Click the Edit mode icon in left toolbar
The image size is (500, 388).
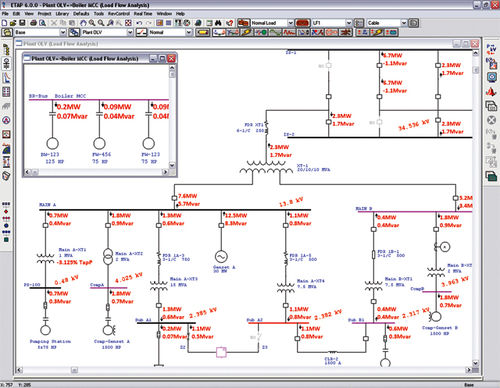click(203, 32)
